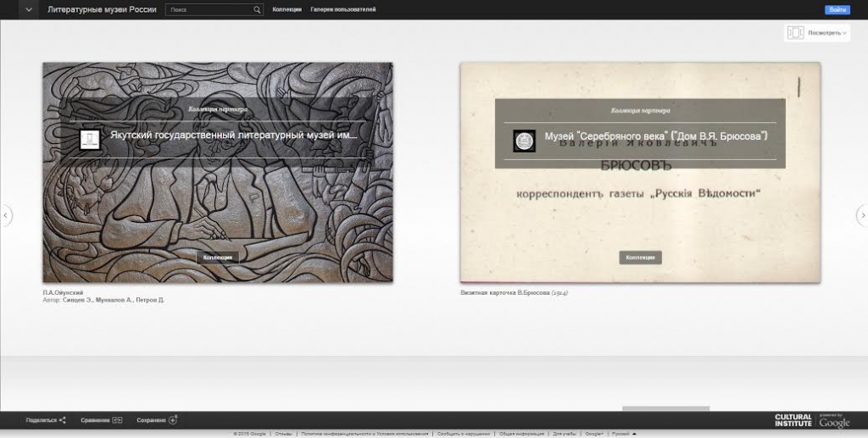Click author names Сивцев Э., Мунхалов А., Петров Д.
The width and height of the screenshot is (868, 438).
point(114,300)
